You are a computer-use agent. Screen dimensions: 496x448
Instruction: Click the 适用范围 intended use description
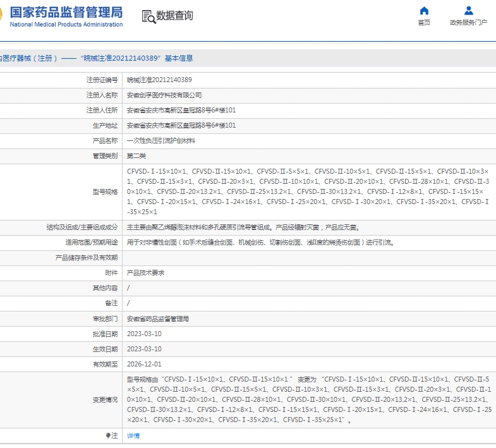pyautogui.click(x=260, y=243)
